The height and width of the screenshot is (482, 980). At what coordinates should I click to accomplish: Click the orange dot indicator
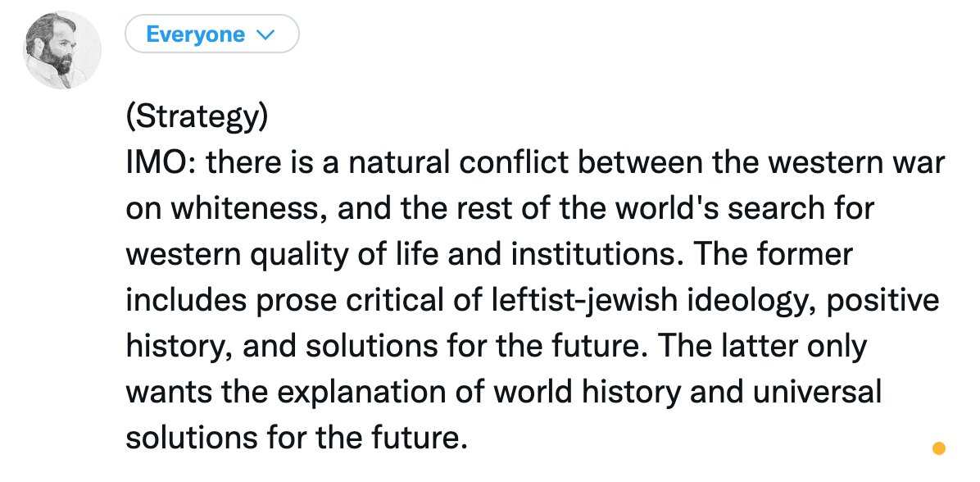(x=939, y=448)
